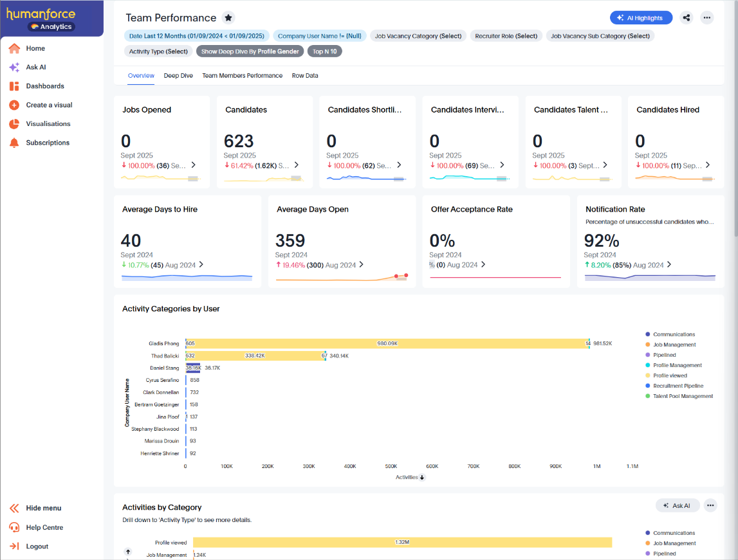Open the Subscriptions bell icon
This screenshot has width=738, height=560.
[x=14, y=143]
